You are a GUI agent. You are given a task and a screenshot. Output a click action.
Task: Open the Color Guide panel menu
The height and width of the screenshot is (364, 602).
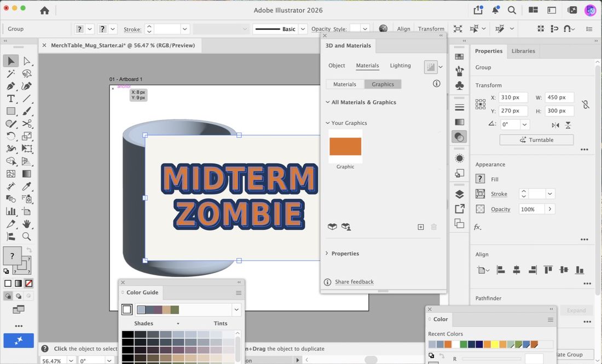[x=239, y=293]
